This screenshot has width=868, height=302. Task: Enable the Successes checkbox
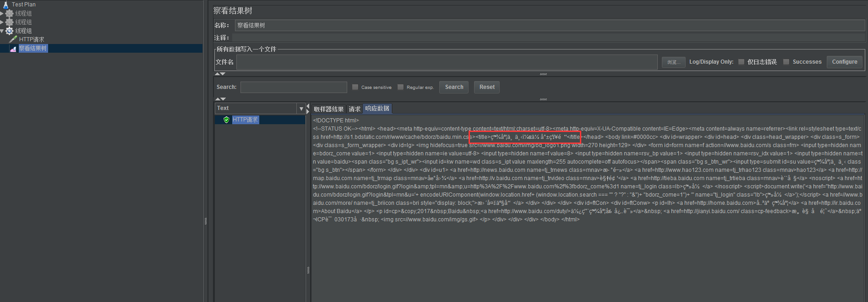[786, 62]
